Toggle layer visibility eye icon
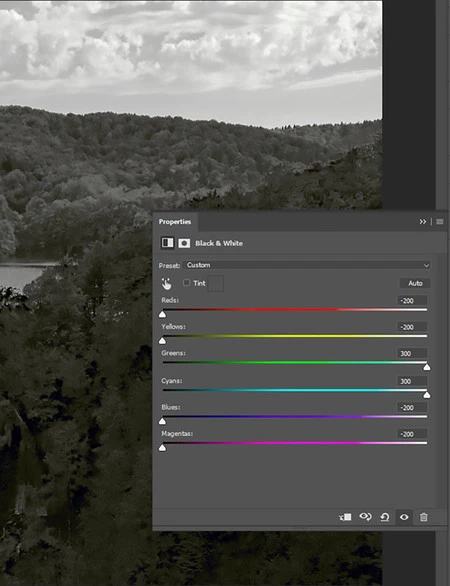Image resolution: width=450 pixels, height=586 pixels. [x=404, y=517]
